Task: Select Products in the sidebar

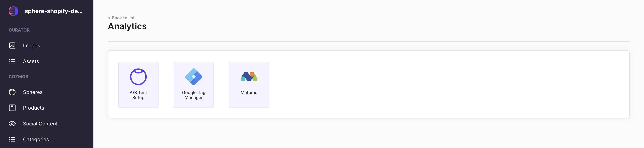Action: pos(33,108)
